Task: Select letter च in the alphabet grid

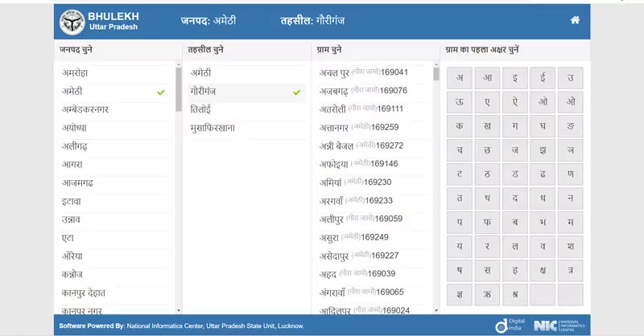Action: click(x=460, y=150)
